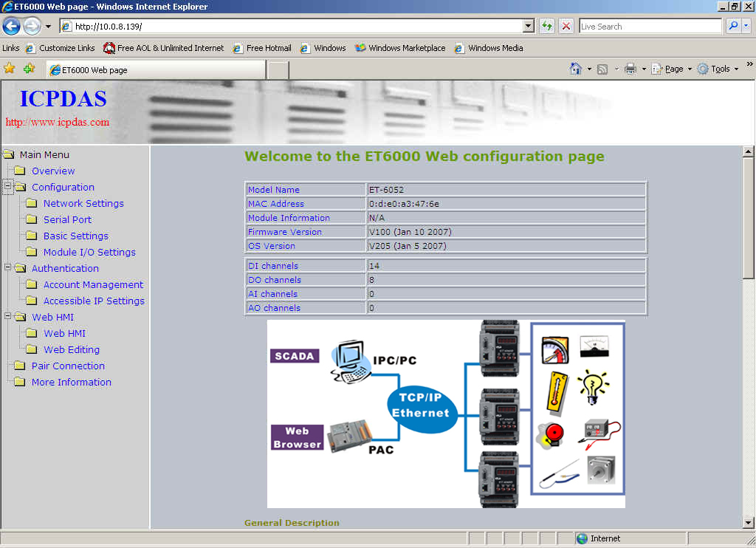Click the Windows Marketplace favicon
The height and width of the screenshot is (548, 756).
pos(360,48)
